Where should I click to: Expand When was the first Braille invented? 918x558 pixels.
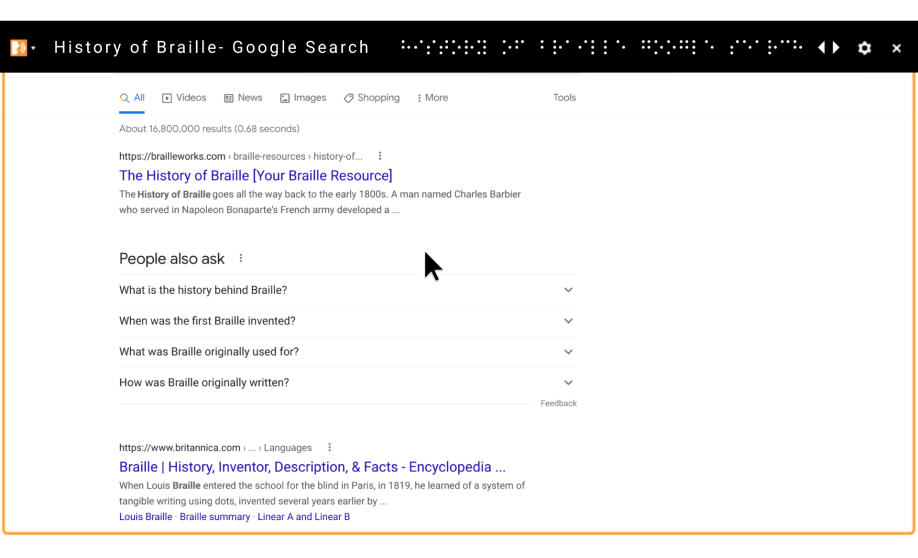tap(348, 321)
